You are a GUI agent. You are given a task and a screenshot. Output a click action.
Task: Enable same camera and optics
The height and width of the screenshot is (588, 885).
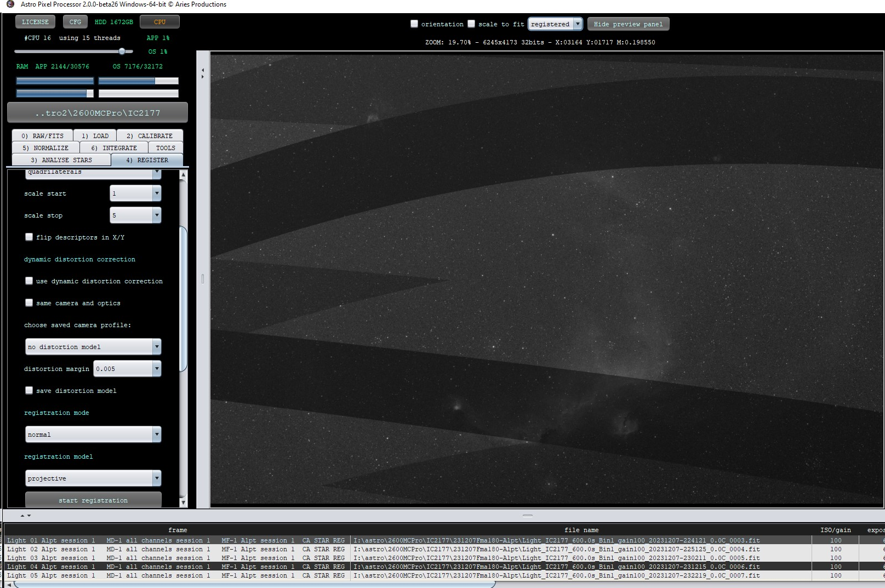click(29, 302)
